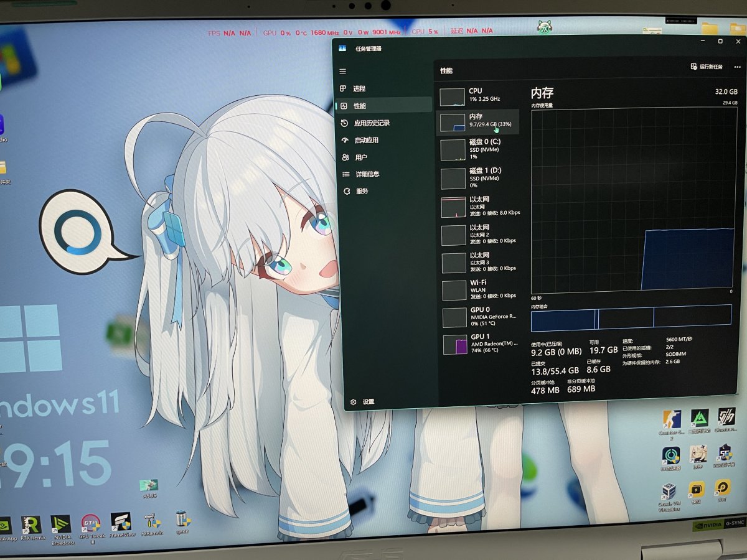
Task: Open the 详细信息 (Details) page
Action: click(x=367, y=174)
